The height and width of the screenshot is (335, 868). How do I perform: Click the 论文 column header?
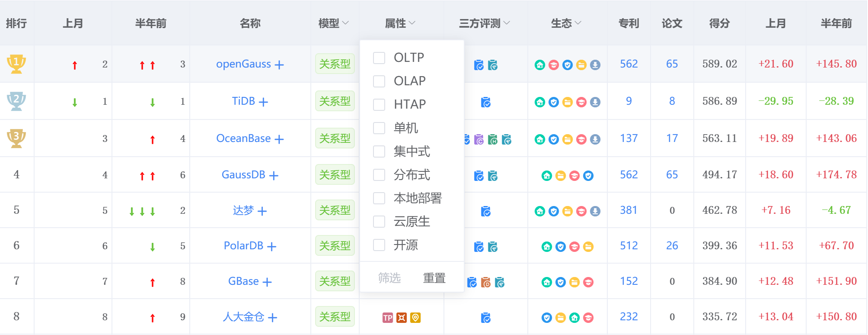pos(672,23)
